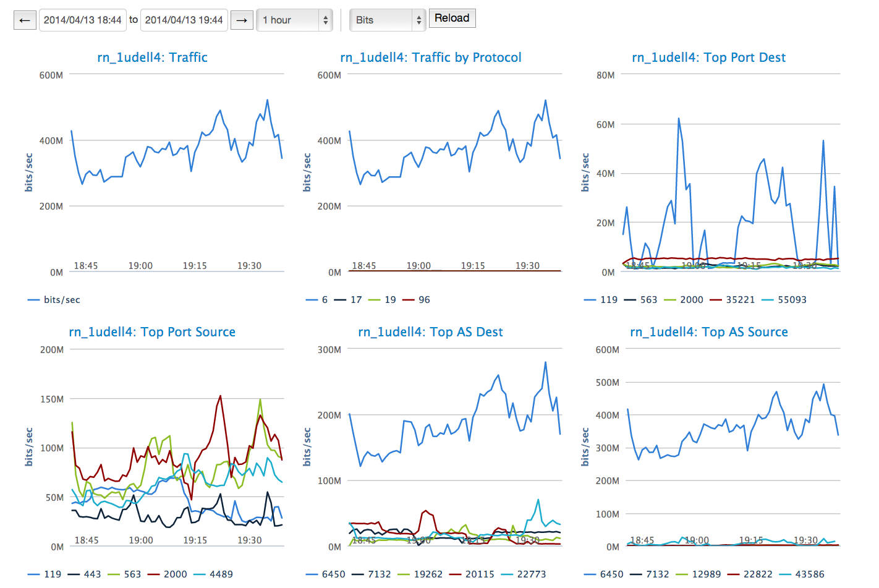Click the start time field 2014/04/13 18:44
879x588 pixels.
83,20
